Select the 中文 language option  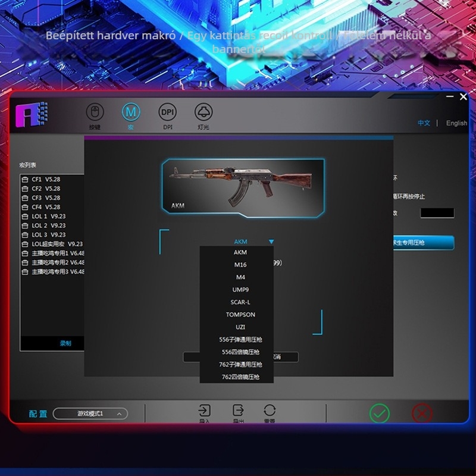pyautogui.click(x=423, y=123)
